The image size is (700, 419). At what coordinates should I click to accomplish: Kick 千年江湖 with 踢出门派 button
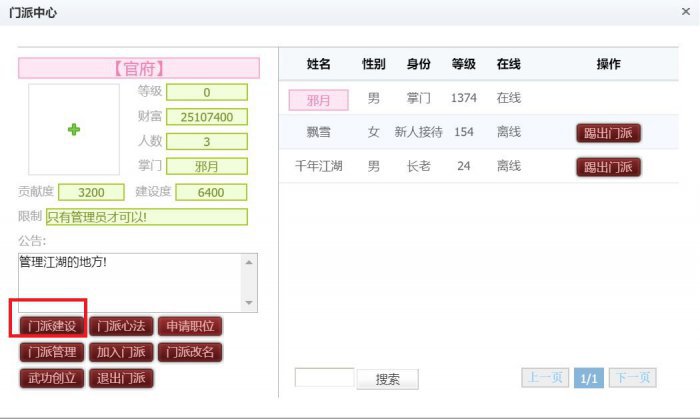pyautogui.click(x=608, y=167)
